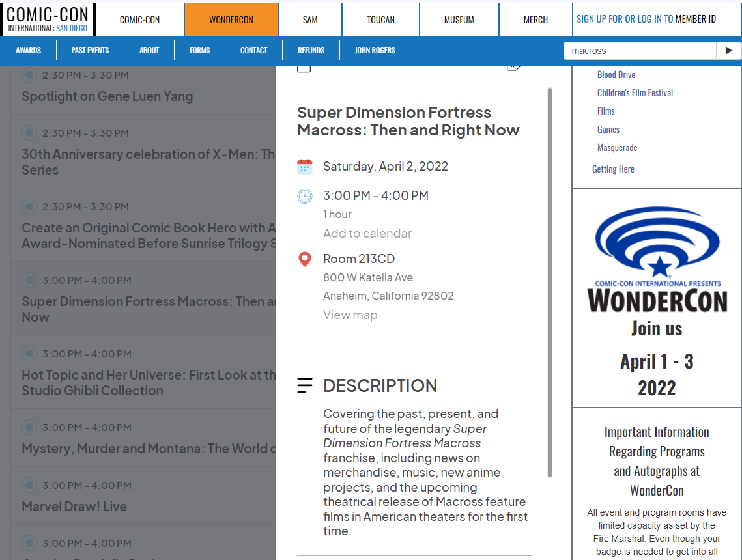
Task: Click the Comic-Con International San Diego logo
Action: coord(48,20)
